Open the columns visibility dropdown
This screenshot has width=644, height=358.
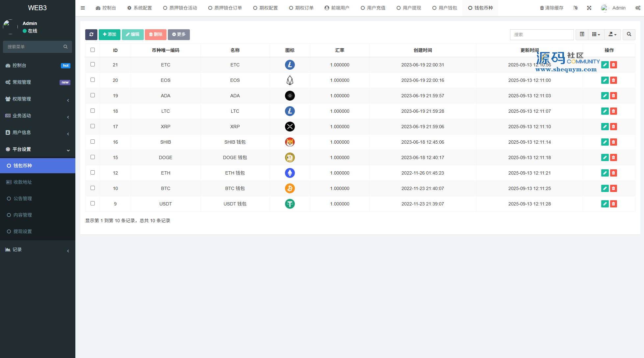[x=596, y=35]
